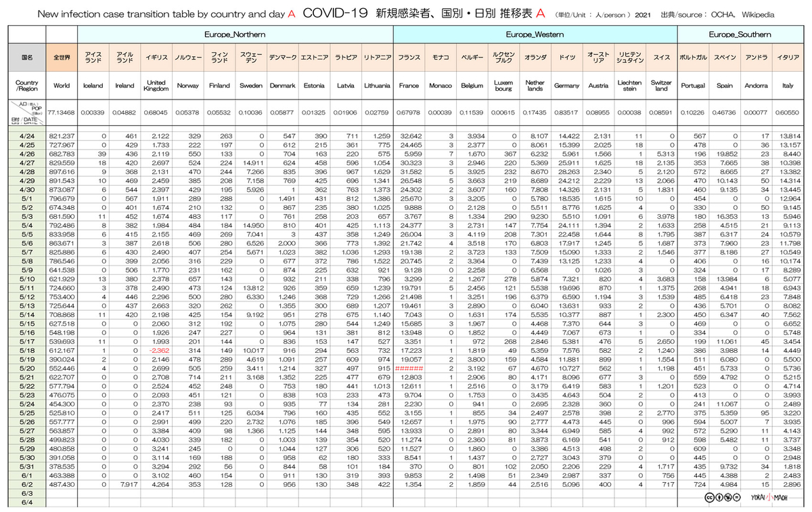
Task: Select the Monaco column header
Action: click(441, 86)
